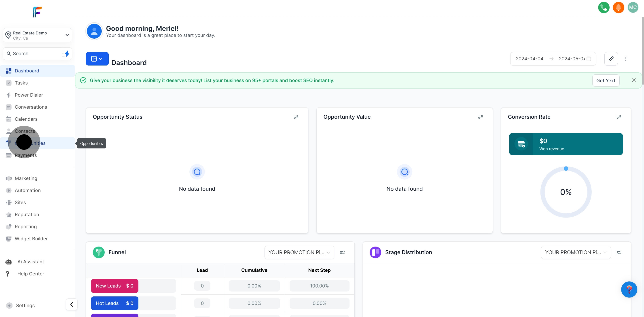Open the blue dashboard selector dropdown

[x=97, y=59]
